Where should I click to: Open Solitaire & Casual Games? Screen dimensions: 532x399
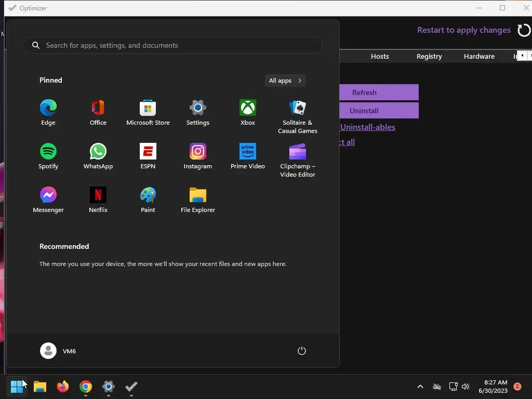(x=298, y=117)
